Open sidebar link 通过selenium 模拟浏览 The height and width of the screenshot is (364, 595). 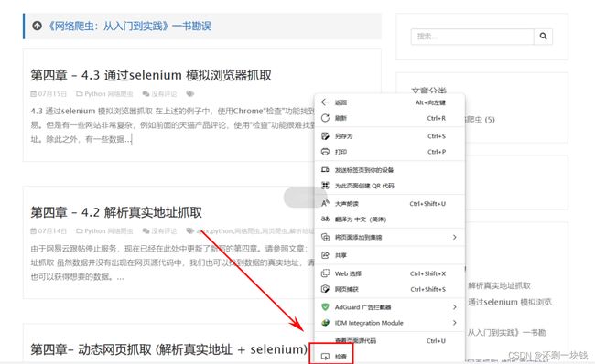[509, 302]
